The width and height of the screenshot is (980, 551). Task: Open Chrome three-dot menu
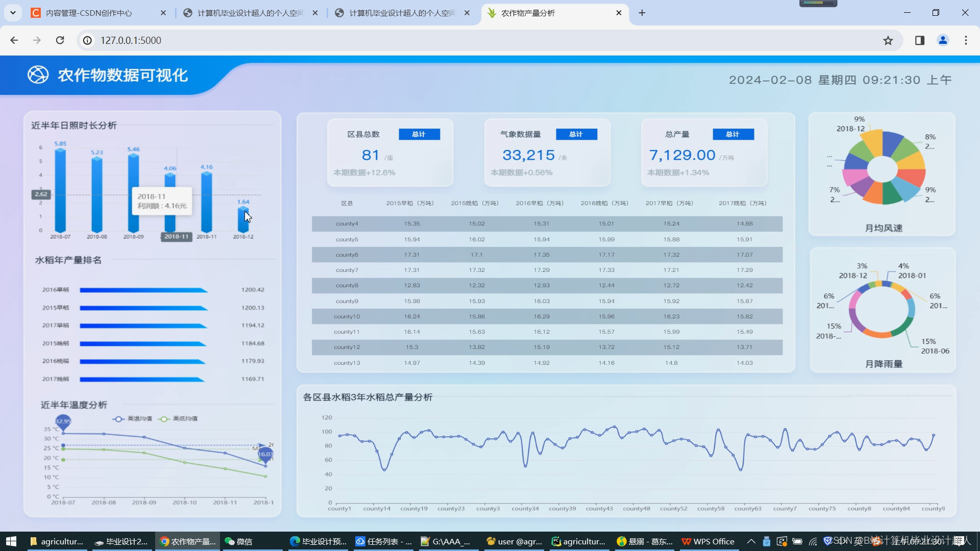tap(966, 40)
